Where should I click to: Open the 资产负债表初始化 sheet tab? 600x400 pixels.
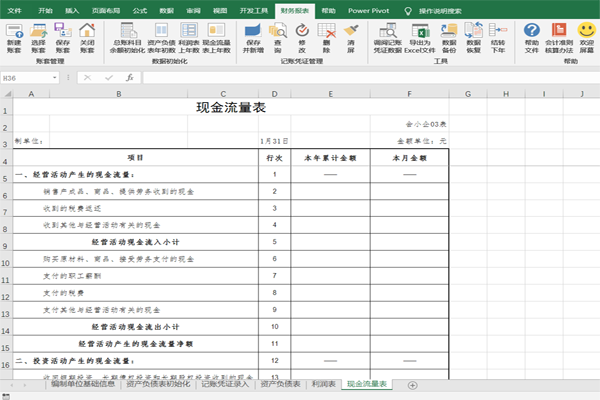coord(158,384)
